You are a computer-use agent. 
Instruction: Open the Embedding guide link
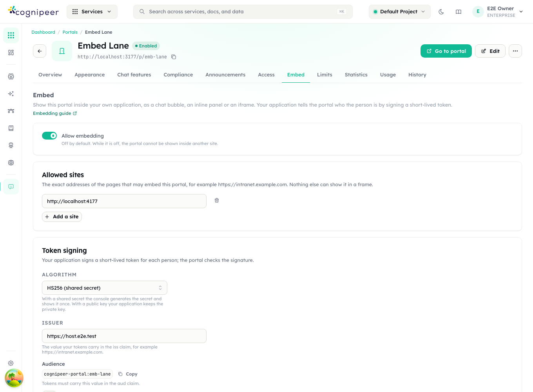(55, 113)
